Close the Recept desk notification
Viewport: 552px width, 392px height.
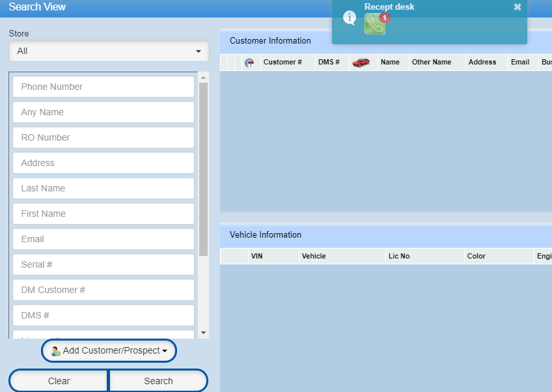pos(517,7)
